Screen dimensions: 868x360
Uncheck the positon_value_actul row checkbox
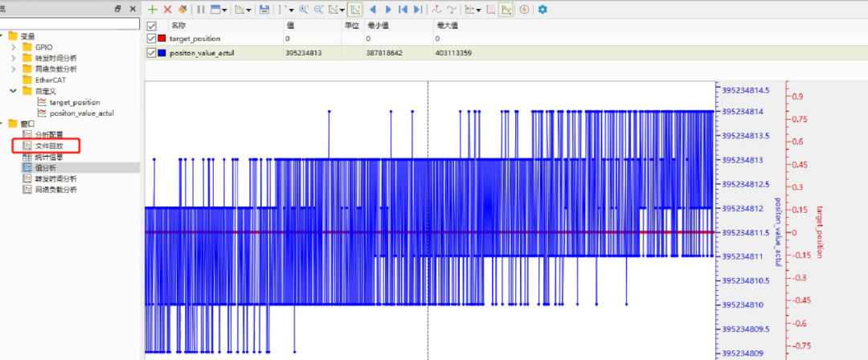click(x=151, y=53)
